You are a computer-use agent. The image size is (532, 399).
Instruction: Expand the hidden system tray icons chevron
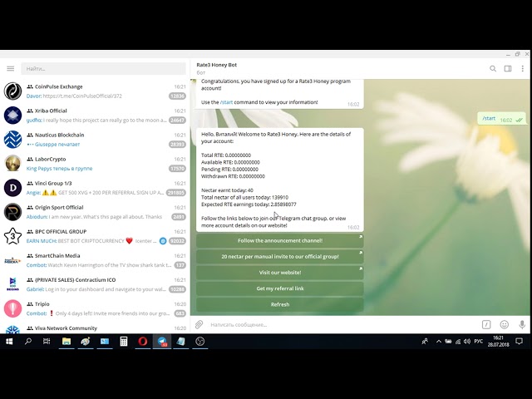438,342
